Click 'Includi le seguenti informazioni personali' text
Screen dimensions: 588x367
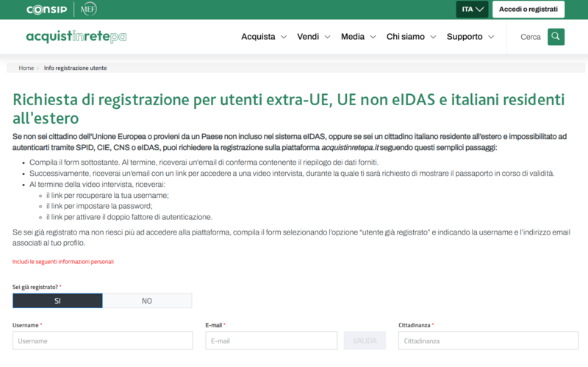pos(63,262)
